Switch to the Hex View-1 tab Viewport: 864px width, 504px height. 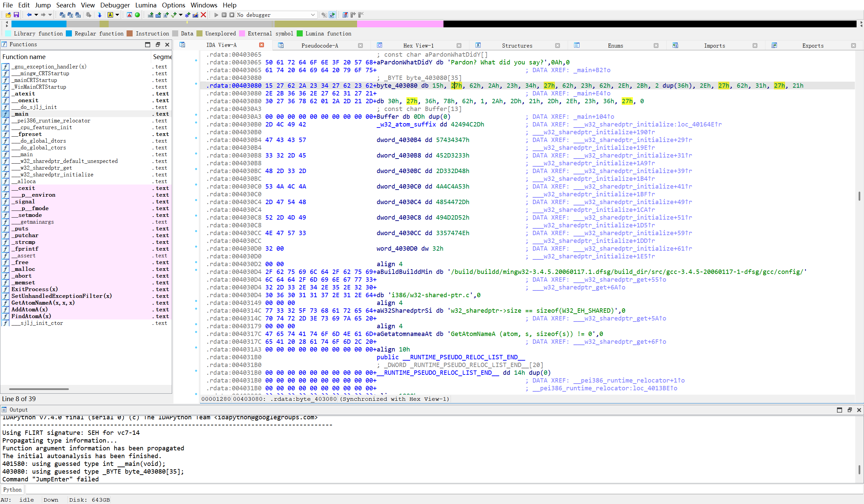(418, 46)
